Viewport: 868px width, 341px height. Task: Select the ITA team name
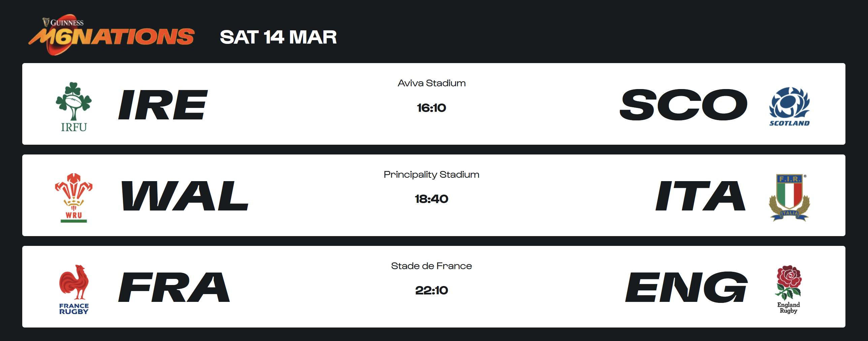(700, 196)
